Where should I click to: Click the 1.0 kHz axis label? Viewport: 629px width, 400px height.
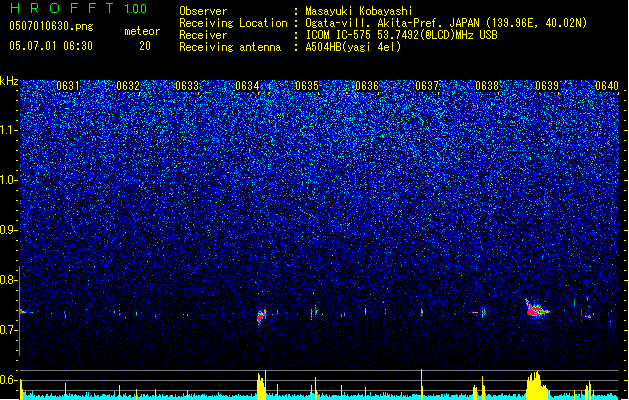[9, 180]
